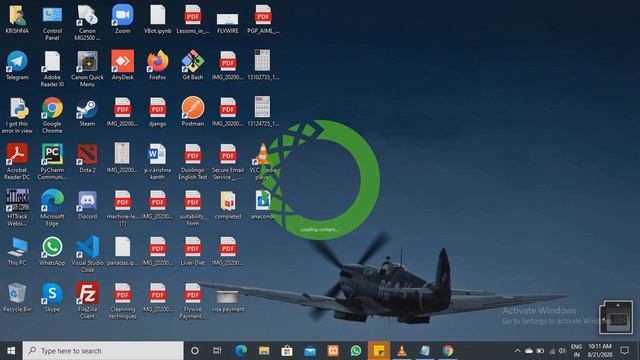Open Cortana from the taskbar

click(195, 351)
